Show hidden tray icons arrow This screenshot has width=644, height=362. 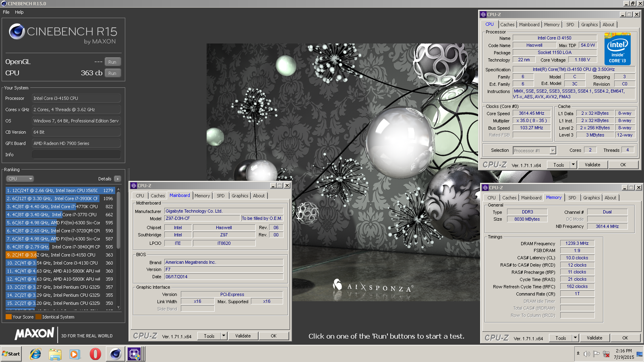tap(578, 354)
